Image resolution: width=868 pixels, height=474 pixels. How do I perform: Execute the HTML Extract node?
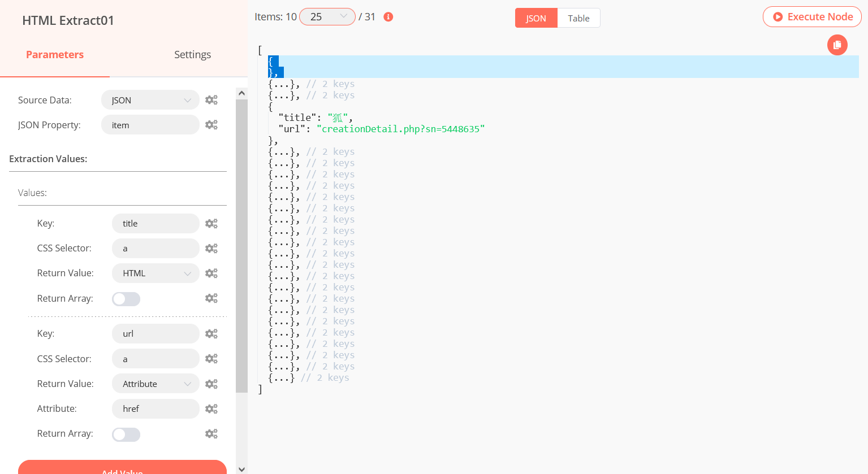pyautogui.click(x=812, y=16)
